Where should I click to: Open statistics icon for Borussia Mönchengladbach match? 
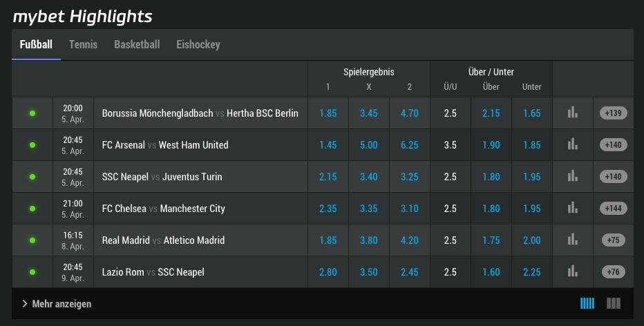tap(573, 113)
